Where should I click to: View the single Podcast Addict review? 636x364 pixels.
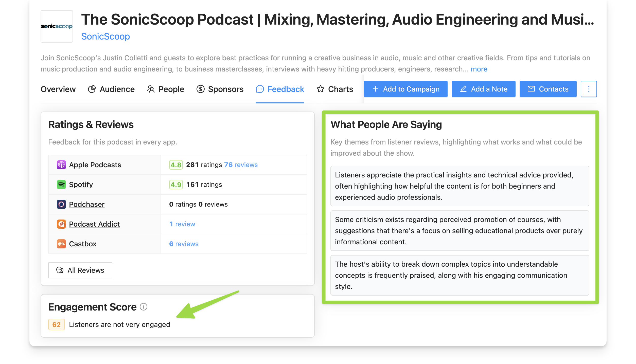pyautogui.click(x=182, y=224)
